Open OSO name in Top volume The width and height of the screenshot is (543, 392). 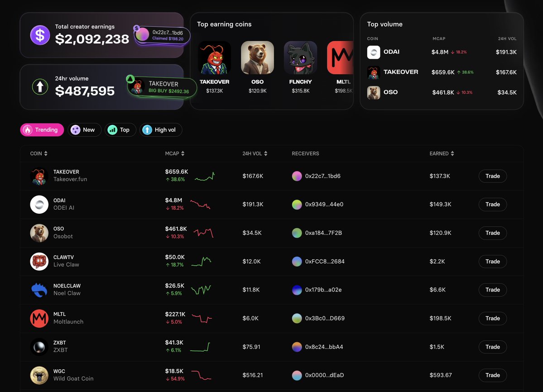pyautogui.click(x=390, y=92)
